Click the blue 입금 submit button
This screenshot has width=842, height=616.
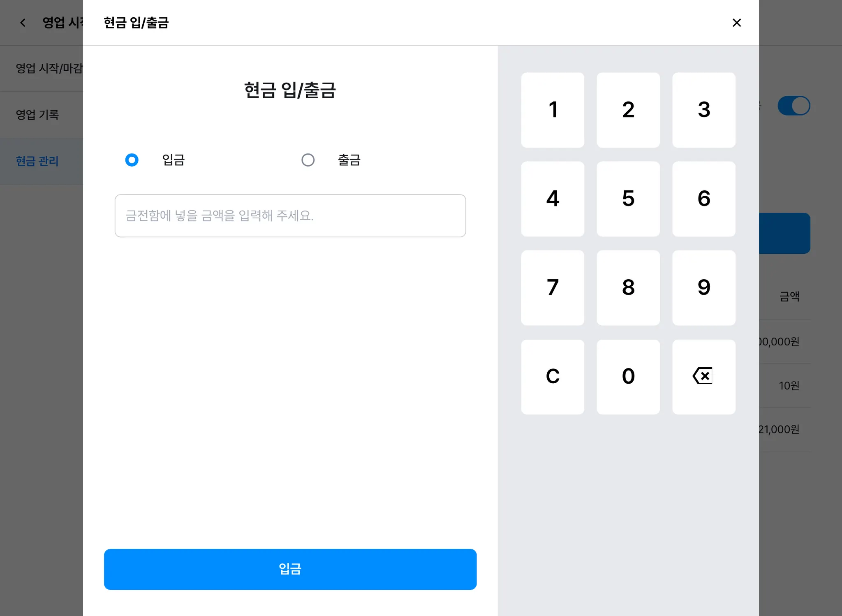290,569
